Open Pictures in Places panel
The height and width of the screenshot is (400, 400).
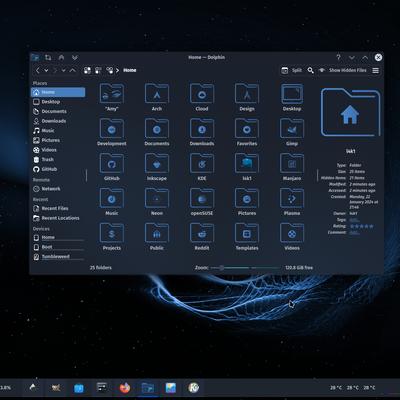pos(58,140)
